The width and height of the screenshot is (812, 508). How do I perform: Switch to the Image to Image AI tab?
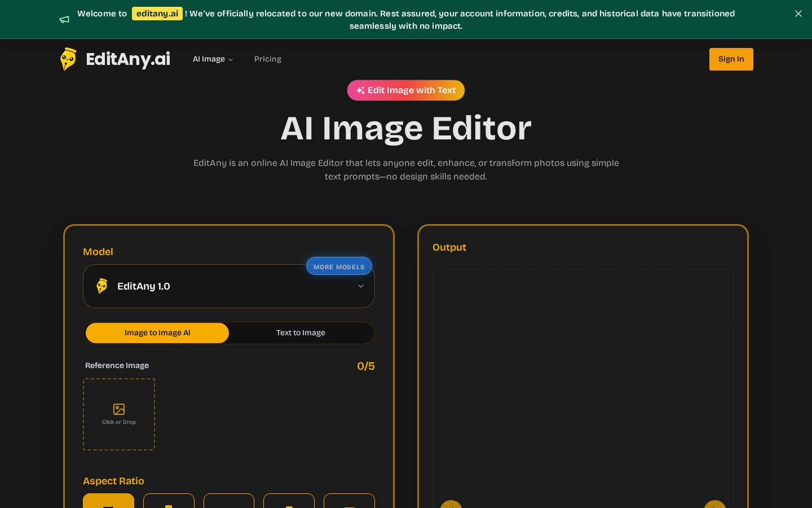pos(157,333)
